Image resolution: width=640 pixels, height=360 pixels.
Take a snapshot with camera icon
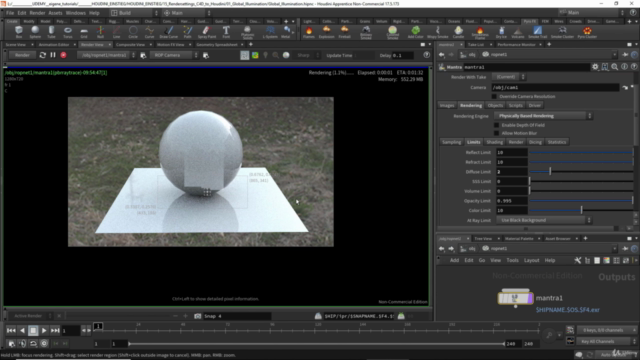click(198, 316)
